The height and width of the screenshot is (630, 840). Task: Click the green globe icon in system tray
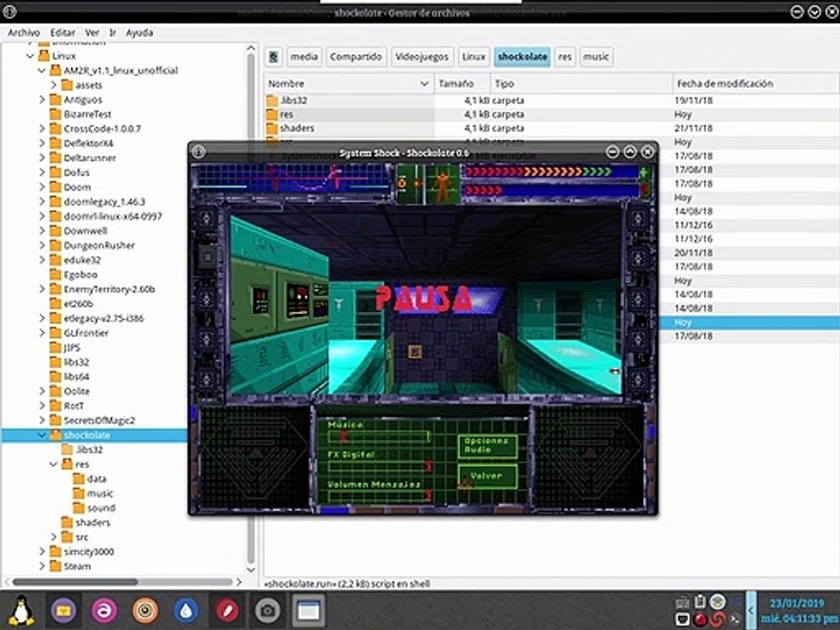(x=717, y=602)
